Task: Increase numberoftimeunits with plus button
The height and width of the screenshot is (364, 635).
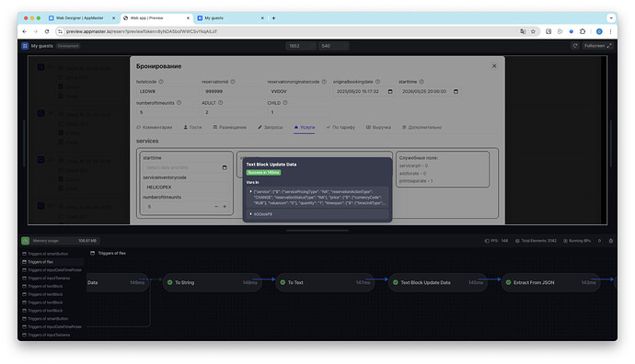Action: [x=225, y=207]
